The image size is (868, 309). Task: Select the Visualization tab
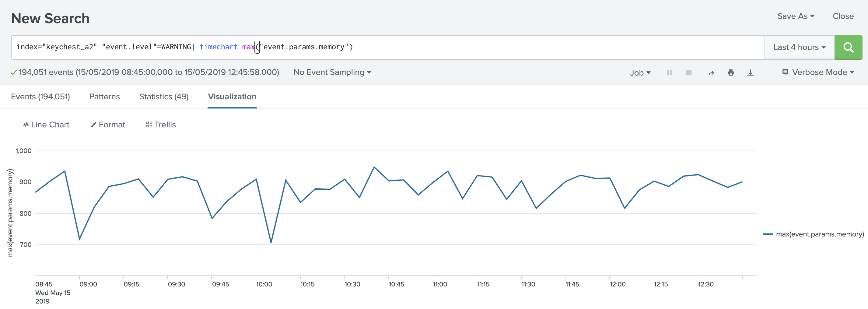pos(232,97)
